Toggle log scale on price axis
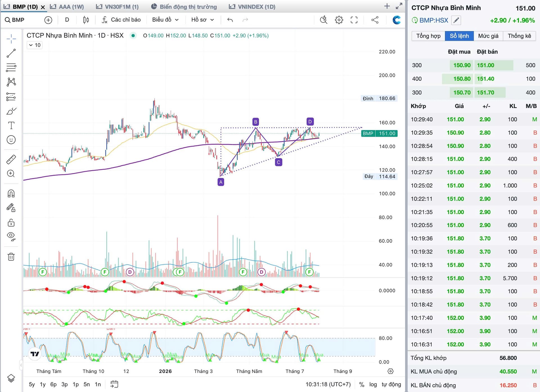 (373, 384)
